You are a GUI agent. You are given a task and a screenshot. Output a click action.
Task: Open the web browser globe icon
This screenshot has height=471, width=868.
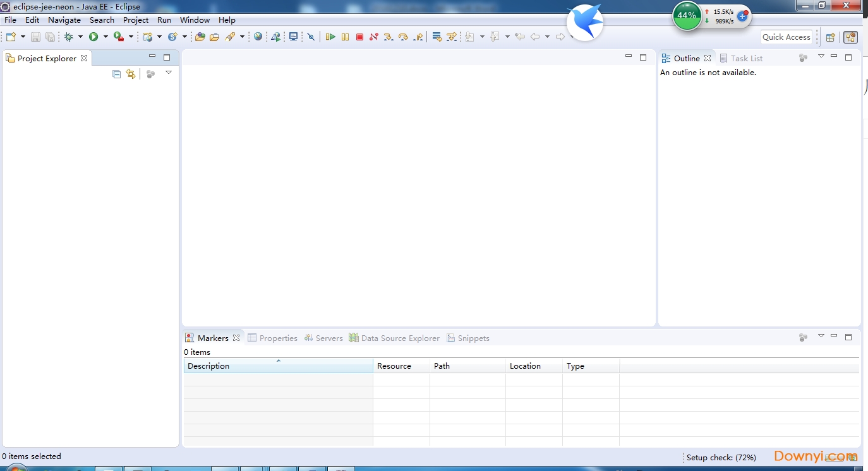[x=258, y=37]
